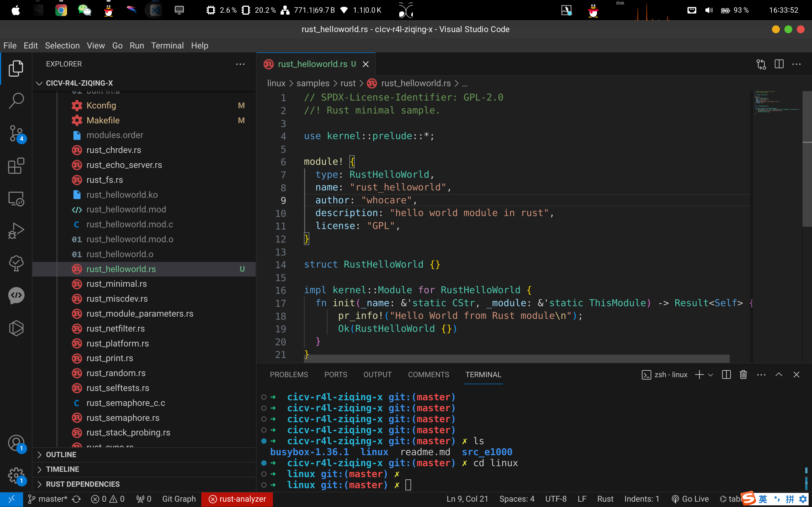The height and width of the screenshot is (507, 812).
Task: Click rust-analyzer status bar item
Action: tap(237, 499)
